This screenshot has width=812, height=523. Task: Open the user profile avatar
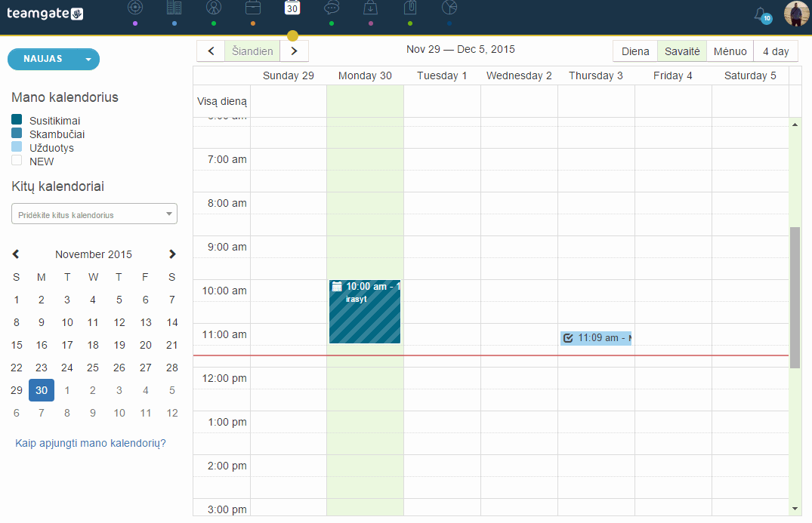coord(796,13)
